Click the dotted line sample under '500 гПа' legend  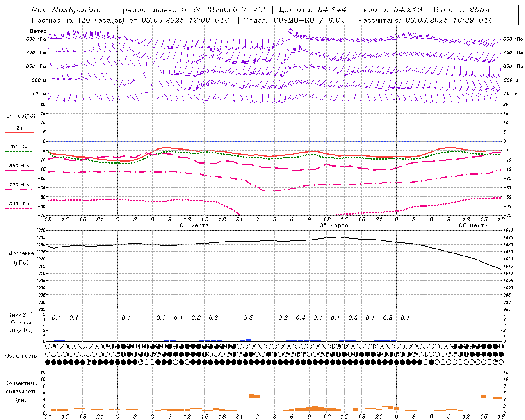point(18,209)
